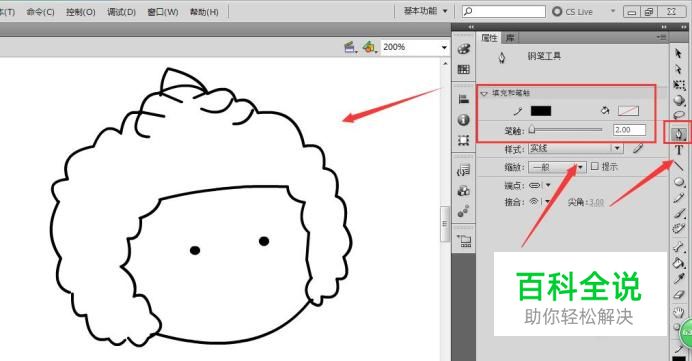The width and height of the screenshot is (692, 361).
Task: Select the Pencil tool
Action: (679, 197)
